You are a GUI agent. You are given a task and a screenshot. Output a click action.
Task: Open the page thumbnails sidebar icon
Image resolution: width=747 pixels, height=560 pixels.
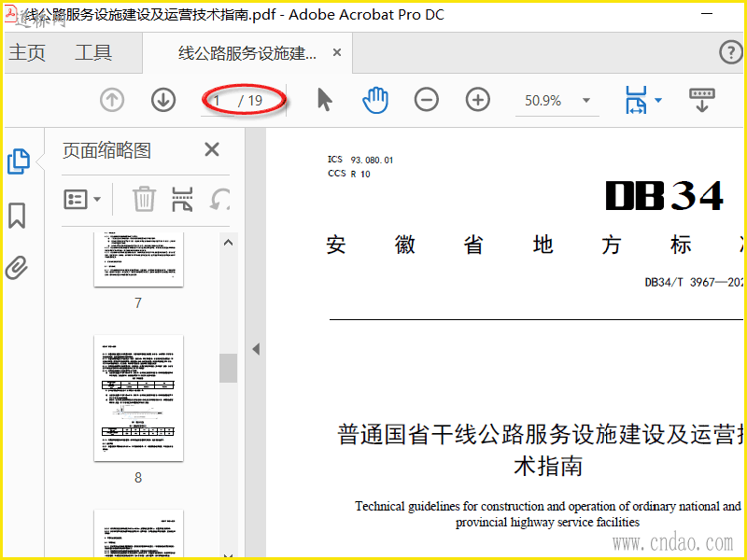[x=18, y=161]
